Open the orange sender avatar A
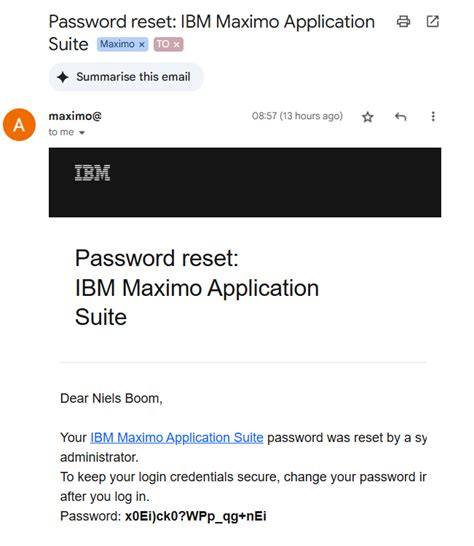This screenshot has width=474, height=546. (x=19, y=124)
